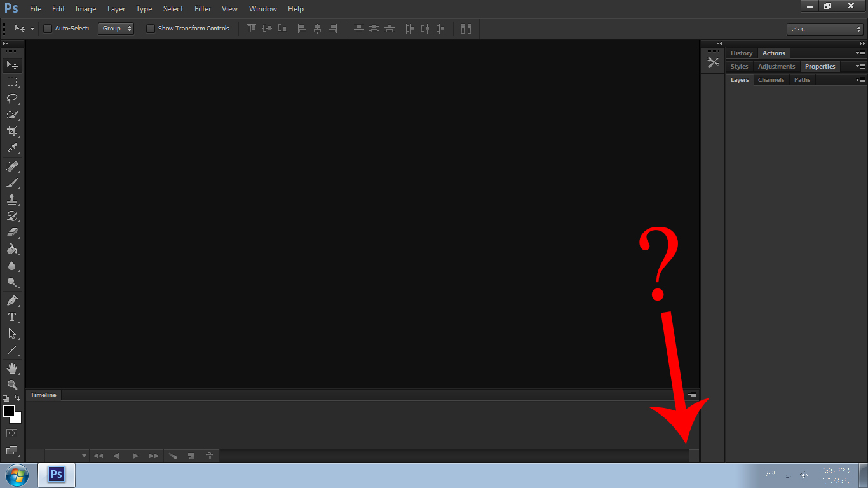Screen dimensions: 868x488
Task: Select the Eraser tool
Action: [x=12, y=233]
